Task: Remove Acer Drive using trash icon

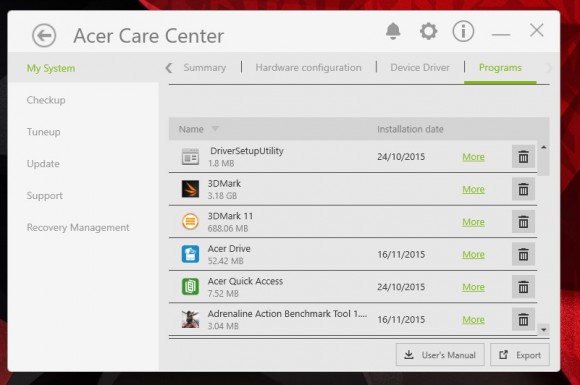Action: click(x=523, y=254)
